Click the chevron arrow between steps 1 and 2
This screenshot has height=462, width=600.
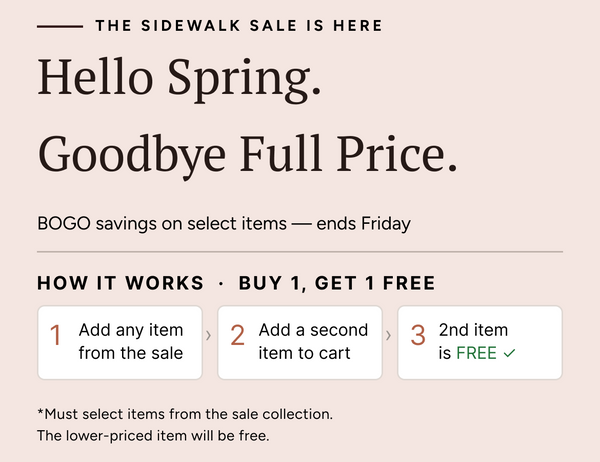pos(208,335)
